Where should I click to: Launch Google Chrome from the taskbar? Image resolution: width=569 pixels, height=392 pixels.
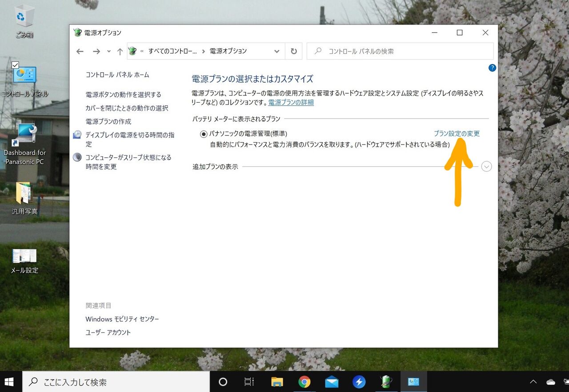coord(305,382)
